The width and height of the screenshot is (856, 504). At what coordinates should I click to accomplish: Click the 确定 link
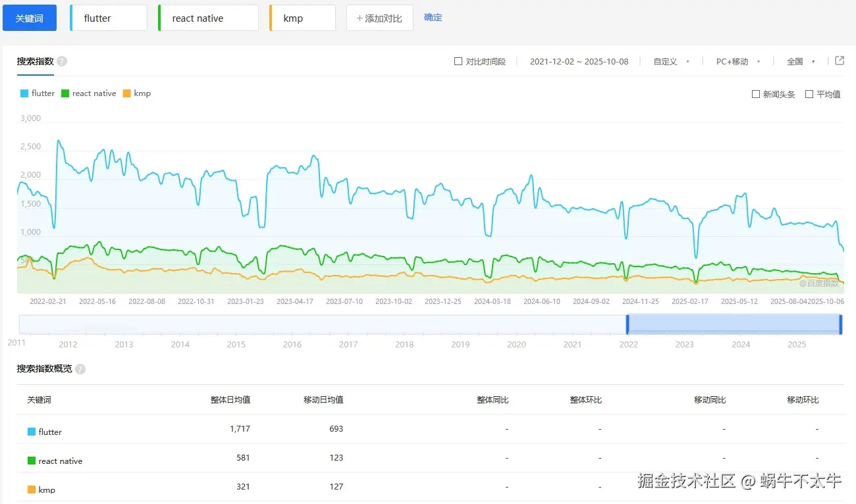point(433,18)
